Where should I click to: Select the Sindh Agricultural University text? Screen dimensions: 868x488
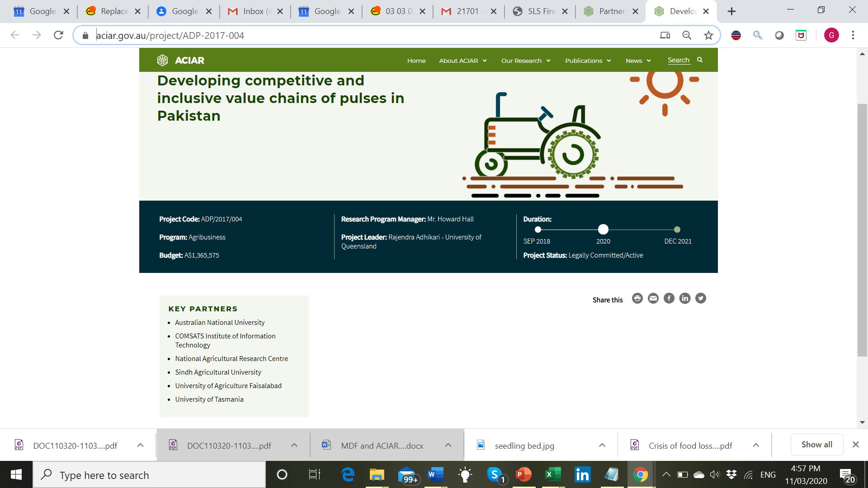pyautogui.click(x=218, y=372)
